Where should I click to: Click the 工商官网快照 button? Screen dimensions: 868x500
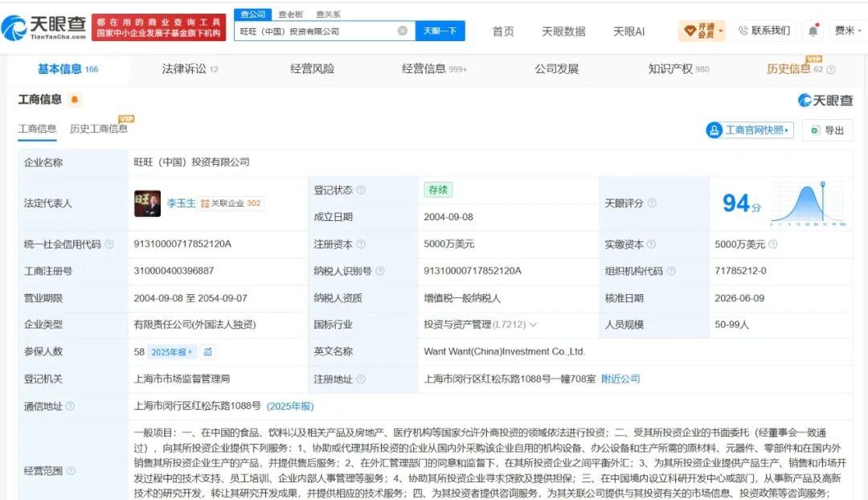(x=750, y=130)
